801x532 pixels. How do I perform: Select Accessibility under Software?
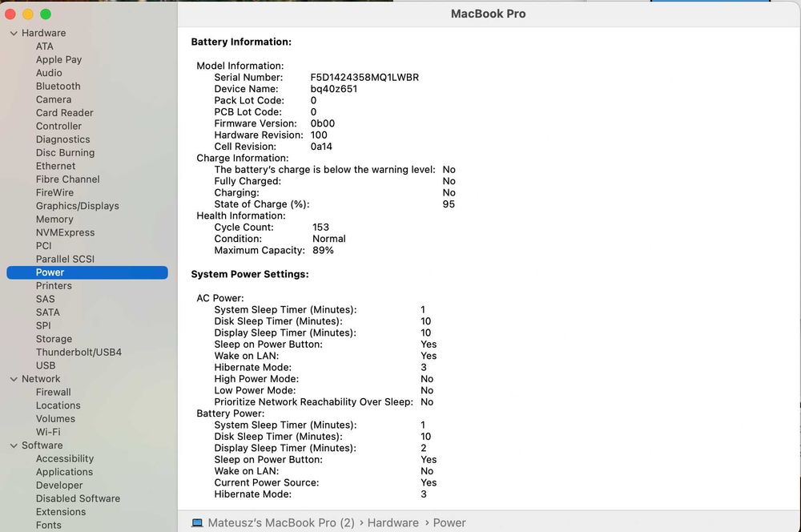(65, 458)
